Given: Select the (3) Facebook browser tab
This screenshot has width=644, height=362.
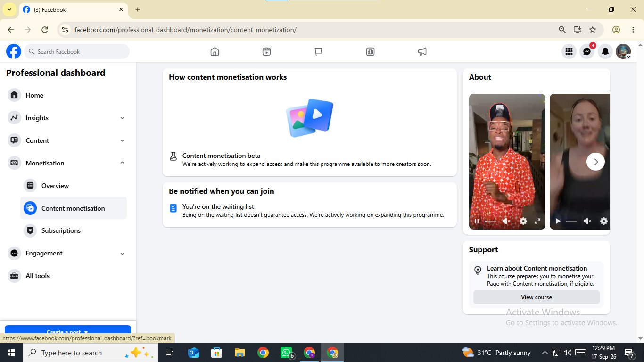Looking at the screenshot, I should [x=73, y=10].
